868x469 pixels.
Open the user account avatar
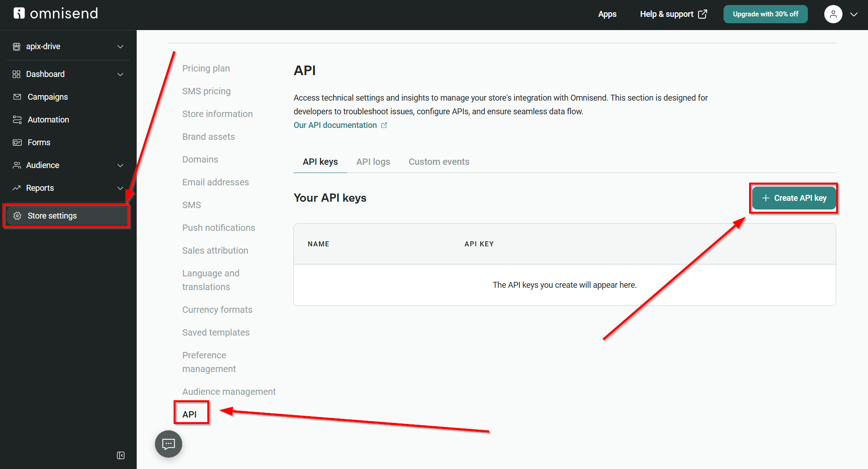tap(833, 14)
